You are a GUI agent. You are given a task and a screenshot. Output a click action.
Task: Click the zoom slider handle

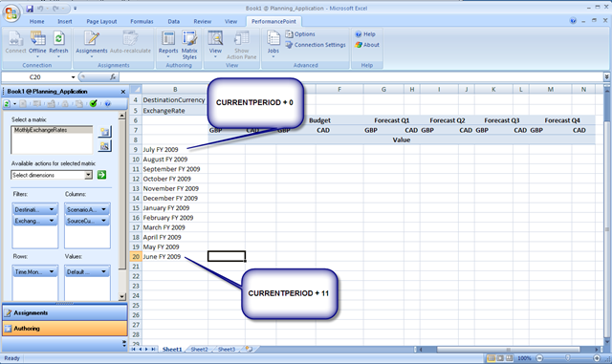pyautogui.click(x=567, y=357)
